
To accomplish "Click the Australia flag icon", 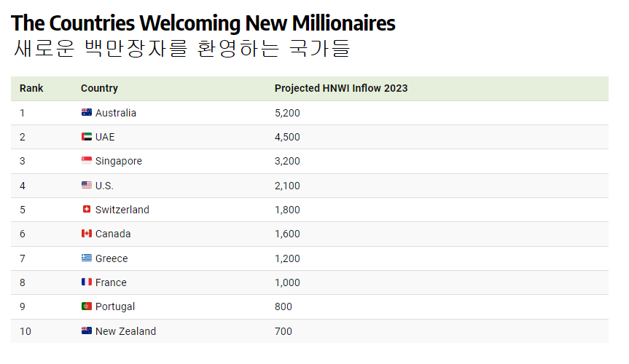I will tap(87, 113).
